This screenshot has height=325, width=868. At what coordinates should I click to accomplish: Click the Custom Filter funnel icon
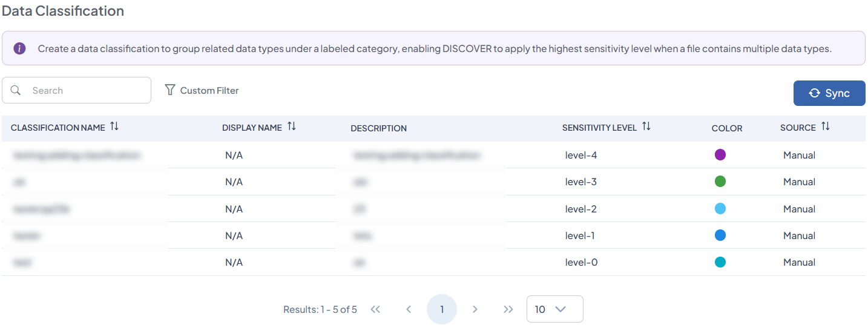point(170,90)
